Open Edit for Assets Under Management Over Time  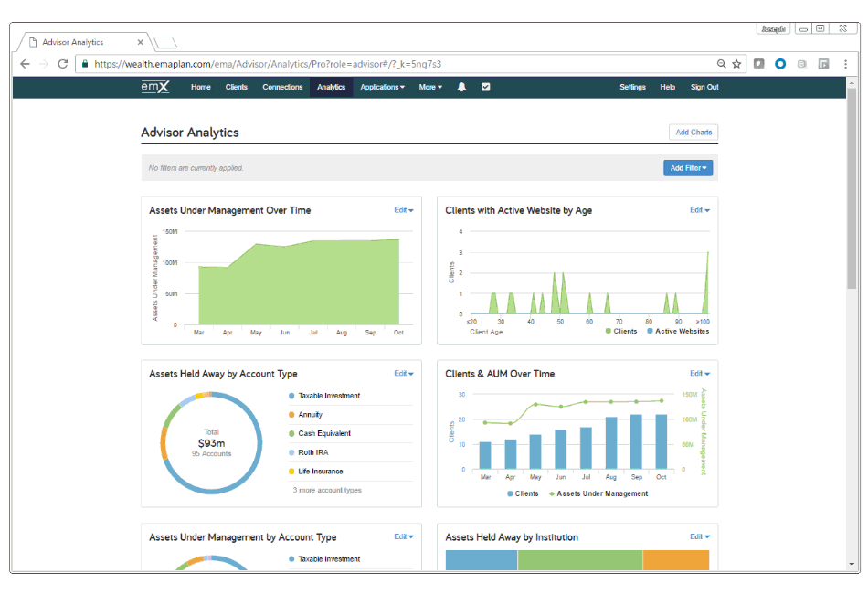pyautogui.click(x=404, y=210)
